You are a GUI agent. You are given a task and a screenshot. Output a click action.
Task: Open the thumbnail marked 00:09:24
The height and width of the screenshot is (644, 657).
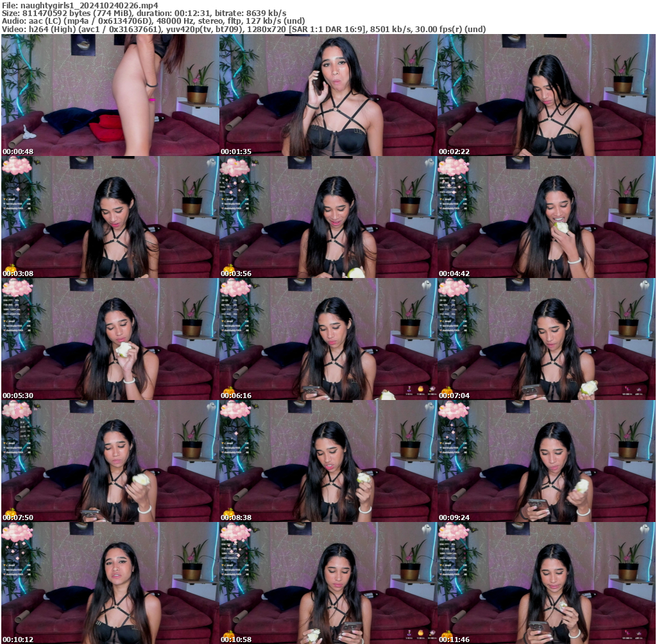(546, 461)
